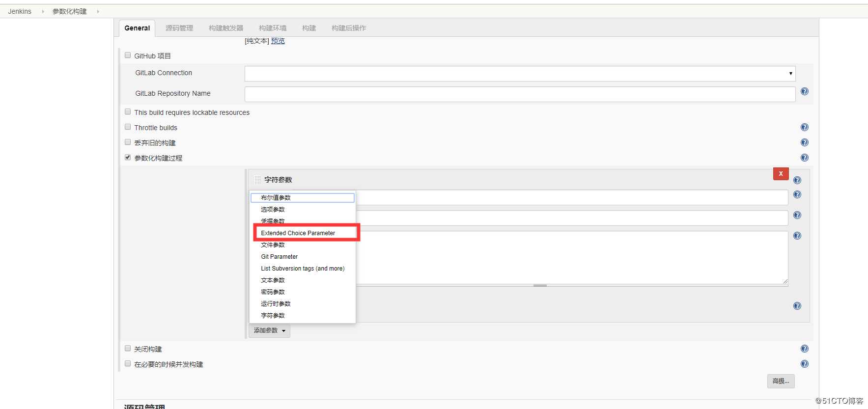Open help icon beside red X delete button
The image size is (868, 409).
coord(797,180)
